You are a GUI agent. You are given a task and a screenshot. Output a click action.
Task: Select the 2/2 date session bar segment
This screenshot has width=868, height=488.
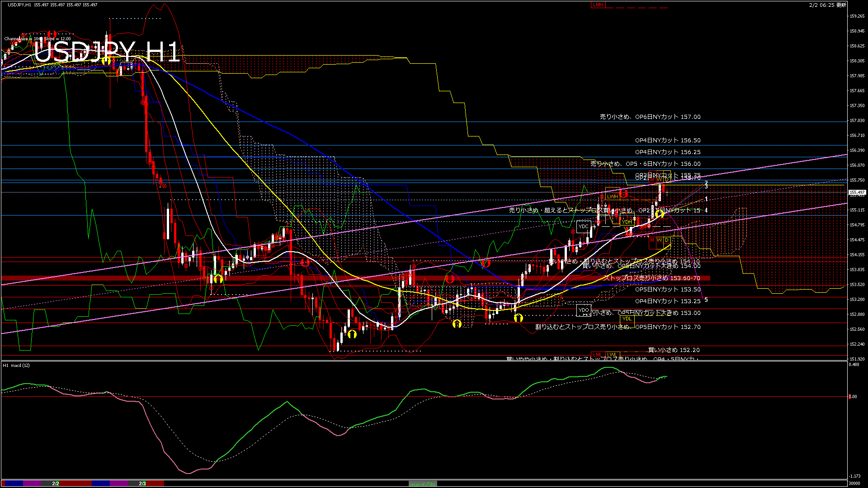pos(56,483)
